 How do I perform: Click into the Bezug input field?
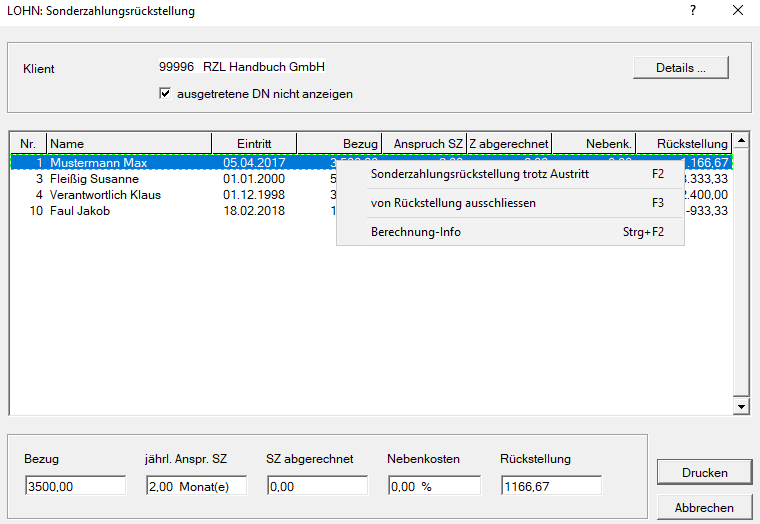point(75,486)
